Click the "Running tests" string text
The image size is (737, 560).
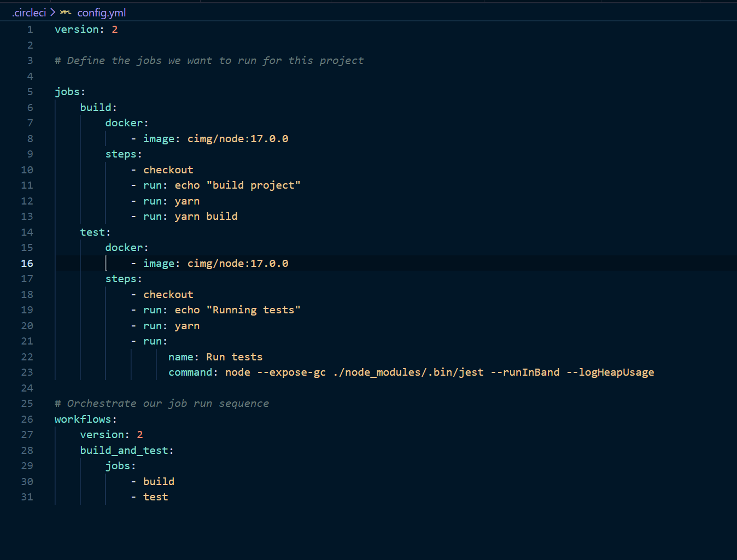click(x=253, y=310)
